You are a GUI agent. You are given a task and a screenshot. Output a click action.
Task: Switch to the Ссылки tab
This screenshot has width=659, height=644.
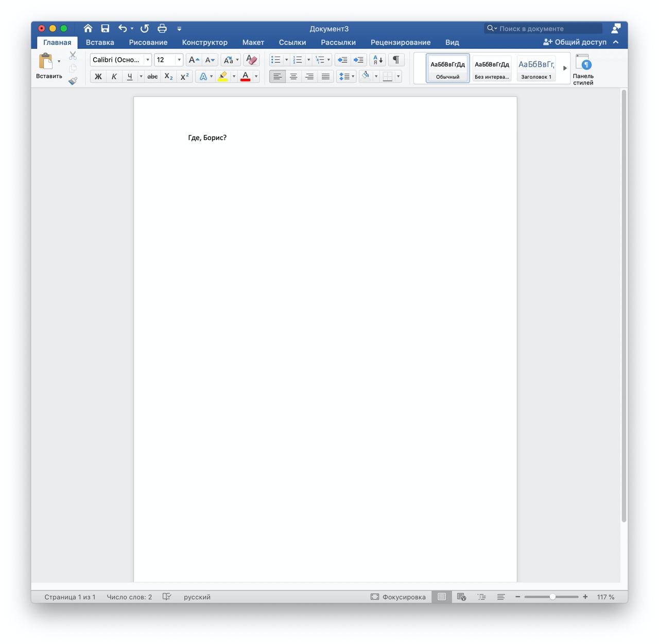pyautogui.click(x=292, y=42)
